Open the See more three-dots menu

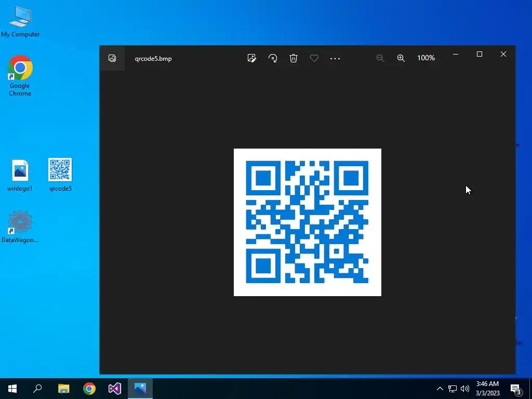tap(335, 58)
